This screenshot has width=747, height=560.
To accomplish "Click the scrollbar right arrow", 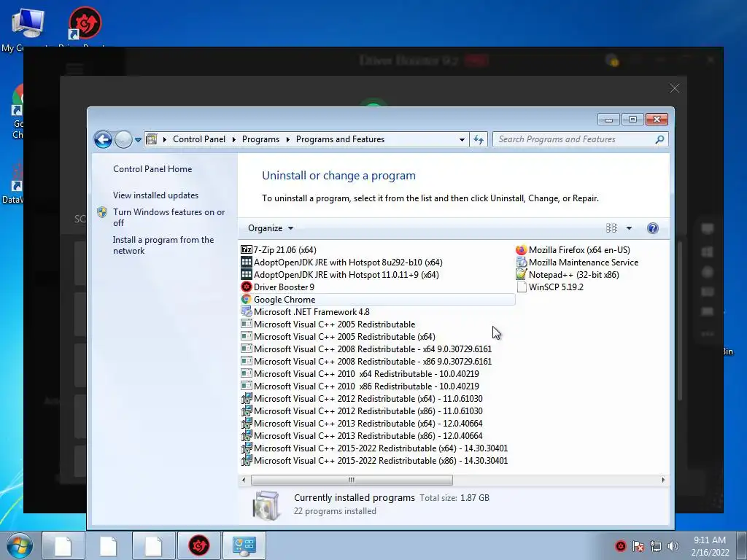I will point(663,480).
